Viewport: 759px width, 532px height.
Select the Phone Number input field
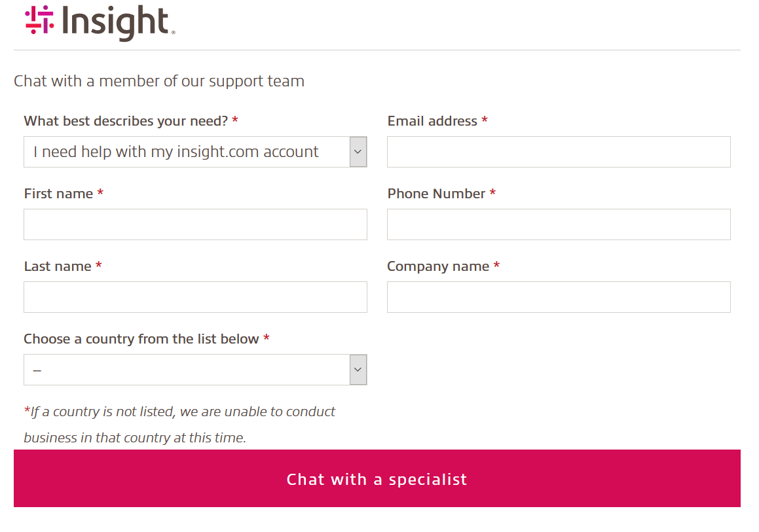click(559, 224)
